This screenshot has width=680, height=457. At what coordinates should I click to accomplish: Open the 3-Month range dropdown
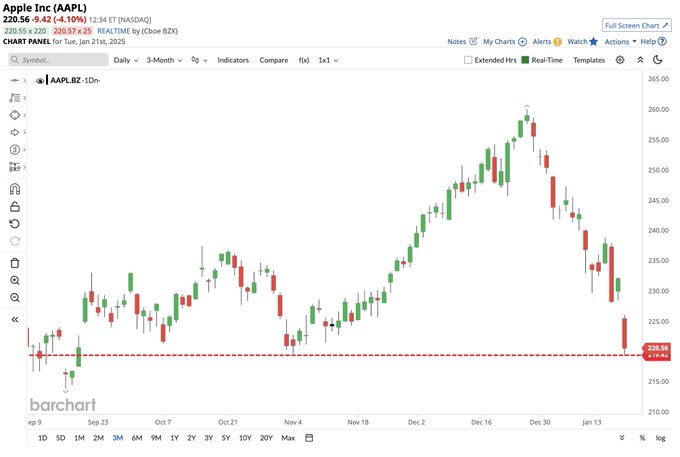[x=164, y=60]
